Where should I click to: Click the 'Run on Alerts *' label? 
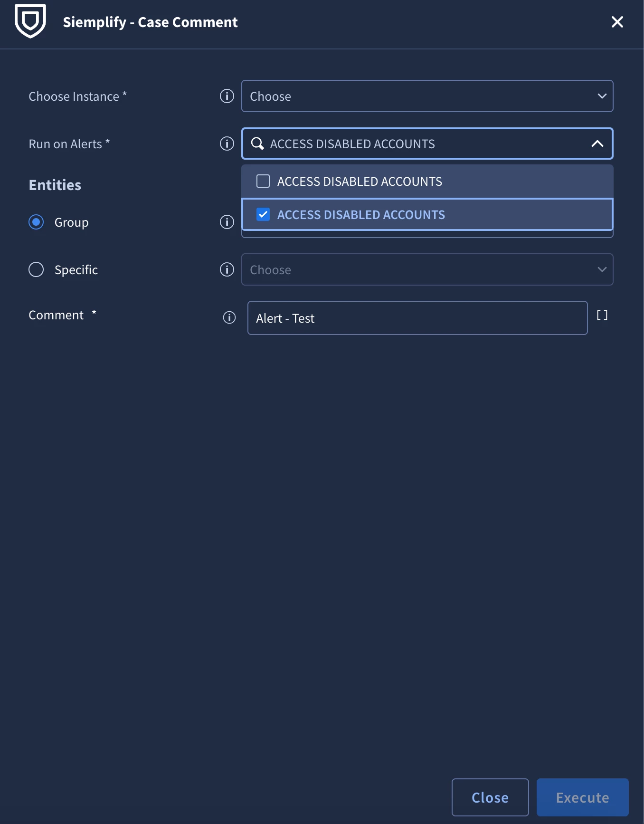coord(69,144)
